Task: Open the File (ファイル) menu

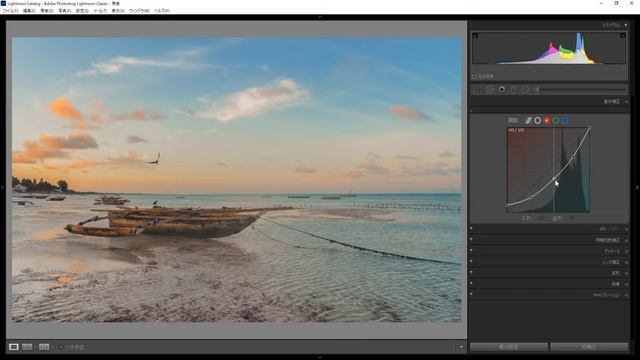Action: click(10, 11)
